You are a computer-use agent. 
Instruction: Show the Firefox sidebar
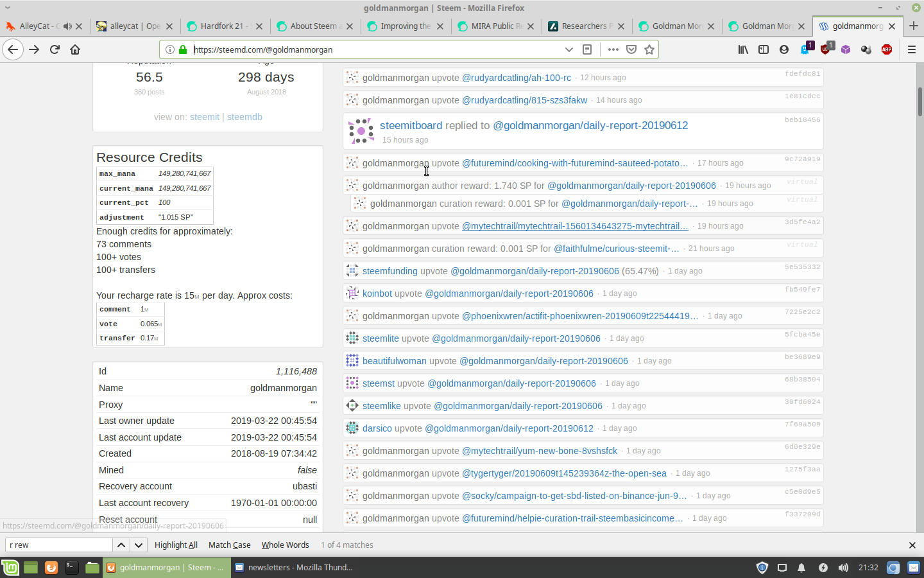764,49
